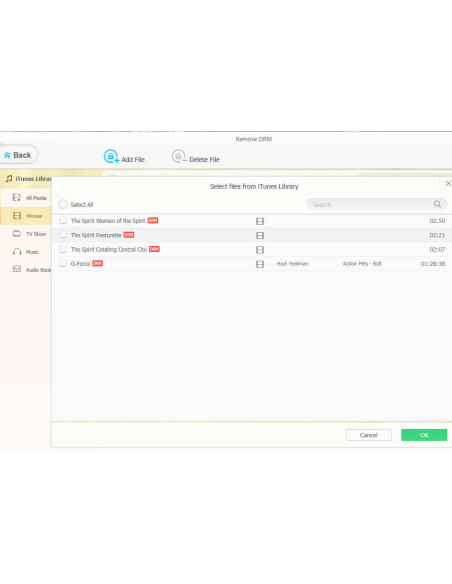Click the Cancel button
The height and width of the screenshot is (584, 452).
point(369,435)
